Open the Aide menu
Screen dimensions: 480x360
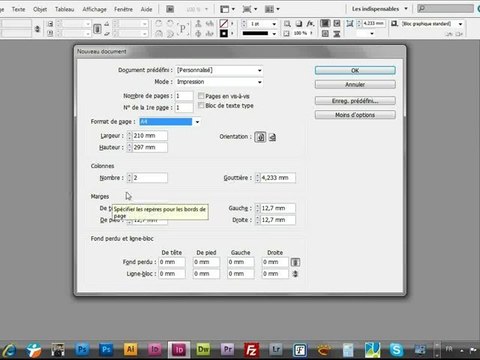tap(146, 9)
